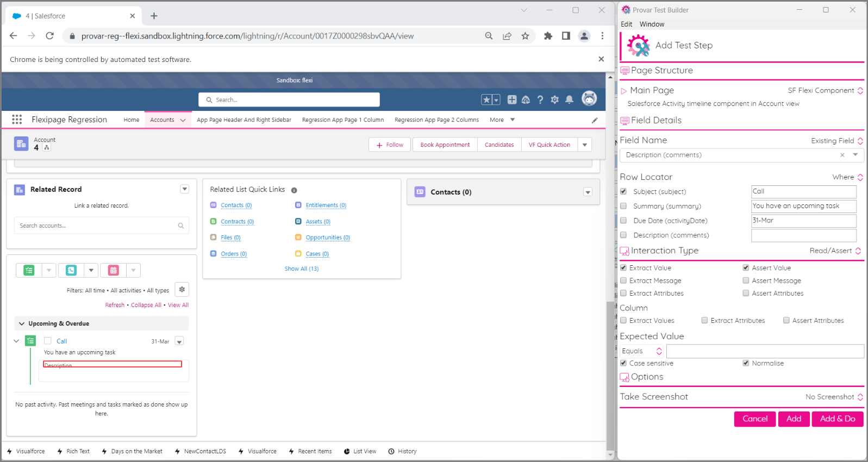This screenshot has width=868, height=462.
Task: Dismiss the automated test software notice
Action: click(x=601, y=59)
